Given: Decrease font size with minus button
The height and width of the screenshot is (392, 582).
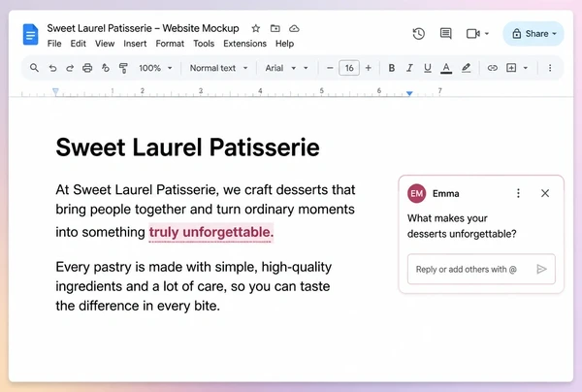Looking at the screenshot, I should [x=330, y=68].
